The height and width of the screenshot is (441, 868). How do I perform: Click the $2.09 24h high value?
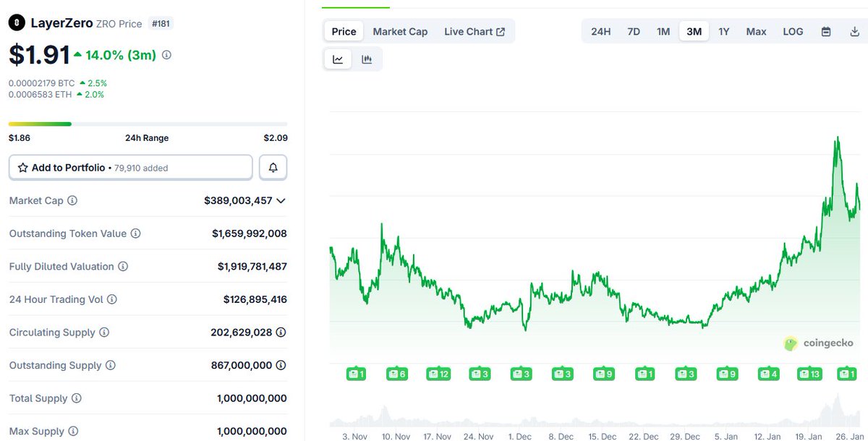coord(276,137)
